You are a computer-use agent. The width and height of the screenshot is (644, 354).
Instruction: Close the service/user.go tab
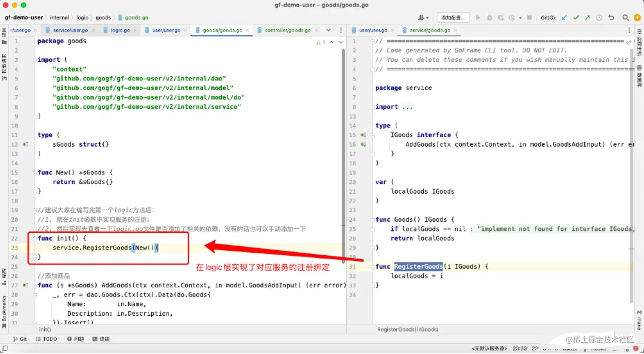click(x=94, y=30)
